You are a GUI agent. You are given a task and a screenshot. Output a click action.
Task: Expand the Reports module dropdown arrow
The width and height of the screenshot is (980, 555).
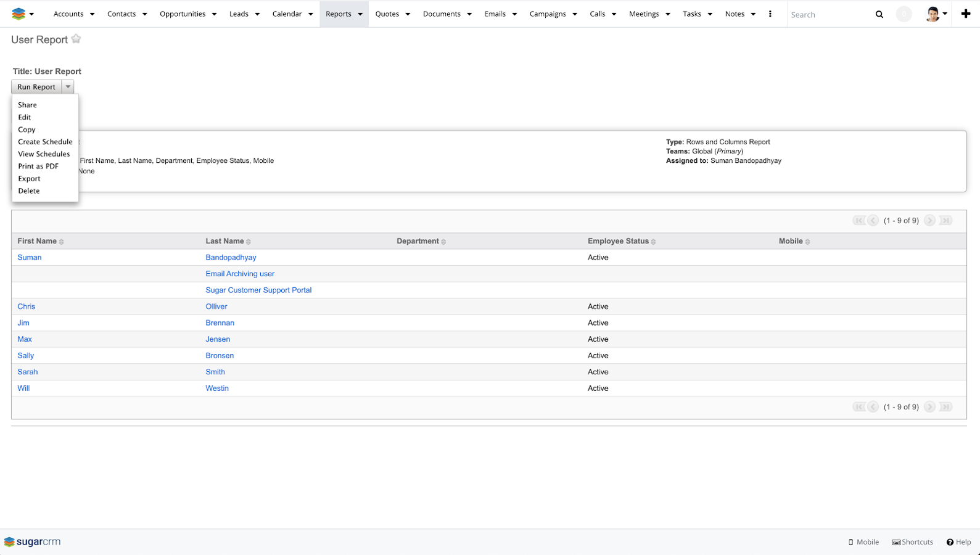(360, 14)
